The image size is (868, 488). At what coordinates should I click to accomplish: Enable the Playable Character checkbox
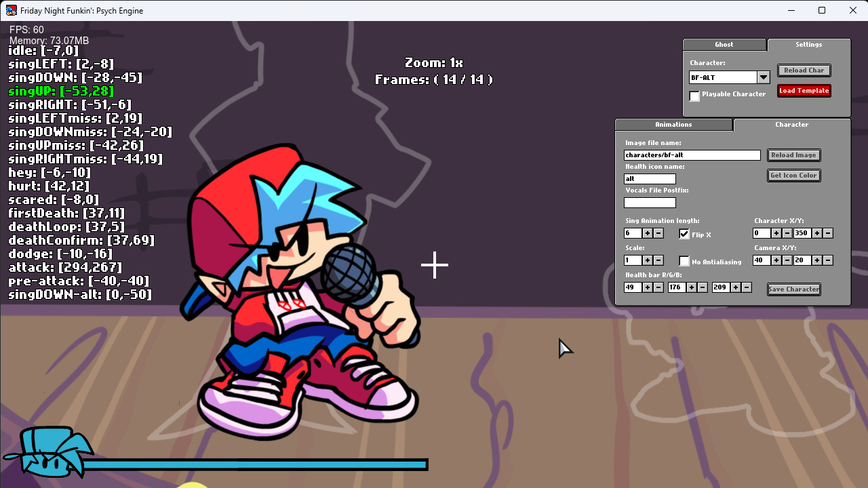pos(694,96)
